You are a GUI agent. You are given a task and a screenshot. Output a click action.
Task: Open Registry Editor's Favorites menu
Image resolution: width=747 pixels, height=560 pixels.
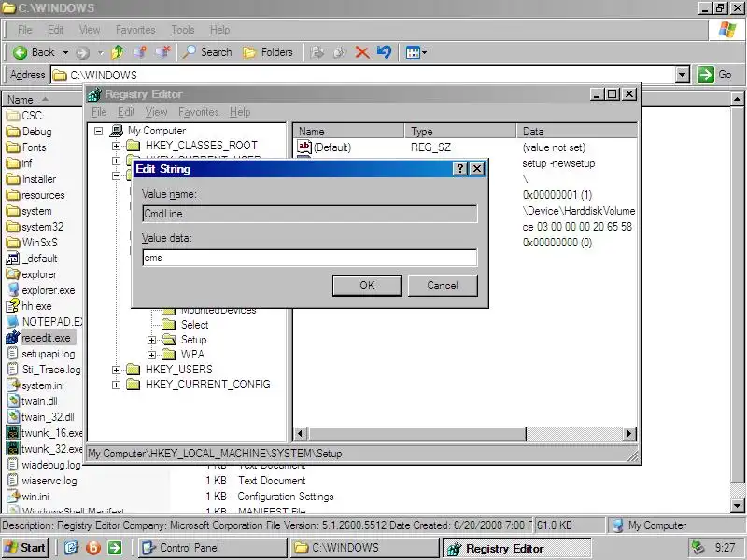[x=198, y=112]
